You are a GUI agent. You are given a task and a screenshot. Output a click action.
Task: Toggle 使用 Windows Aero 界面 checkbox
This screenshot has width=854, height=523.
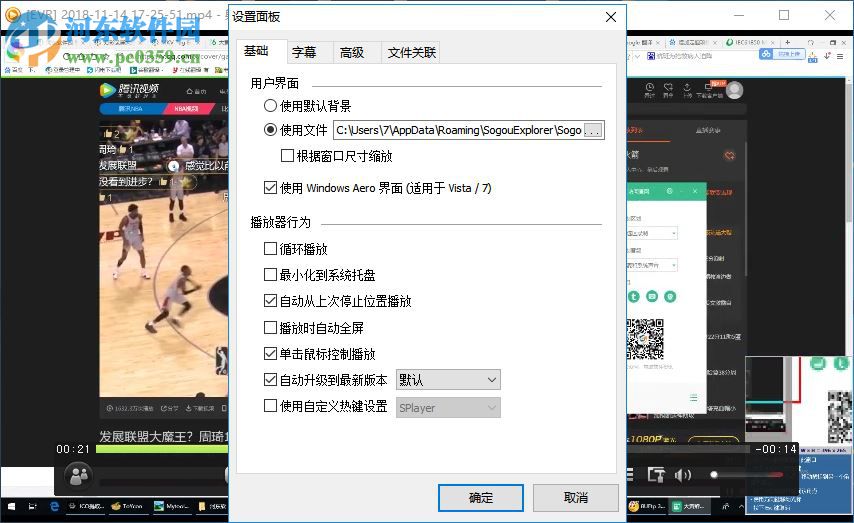(x=270, y=188)
